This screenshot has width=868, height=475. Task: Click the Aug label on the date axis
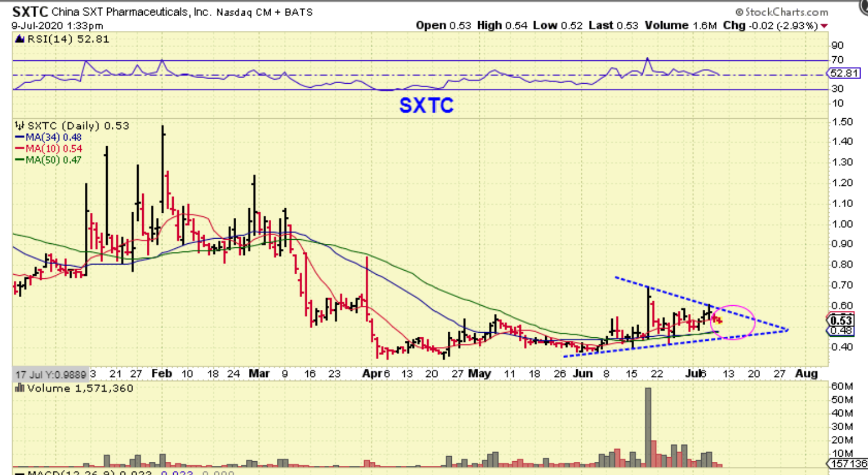coord(806,373)
